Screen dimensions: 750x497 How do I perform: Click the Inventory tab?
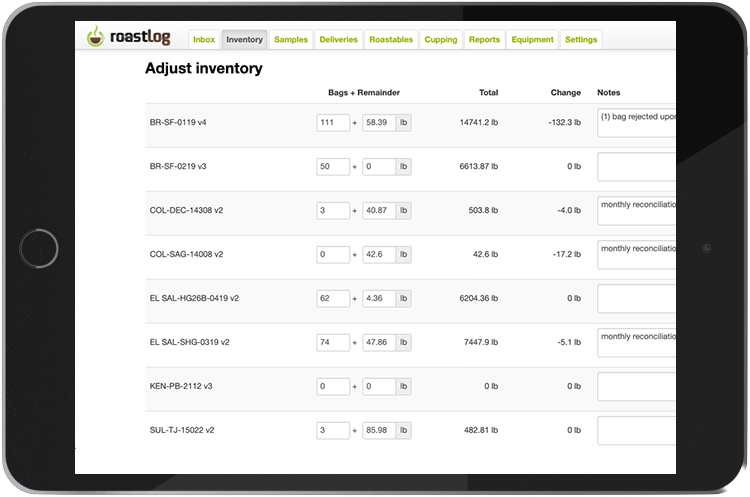pyautogui.click(x=244, y=40)
